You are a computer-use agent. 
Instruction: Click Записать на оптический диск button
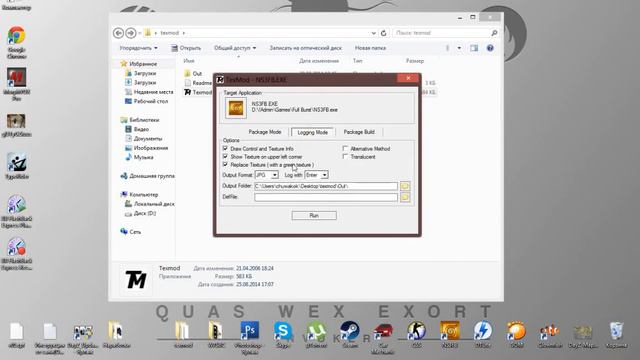tap(305, 48)
